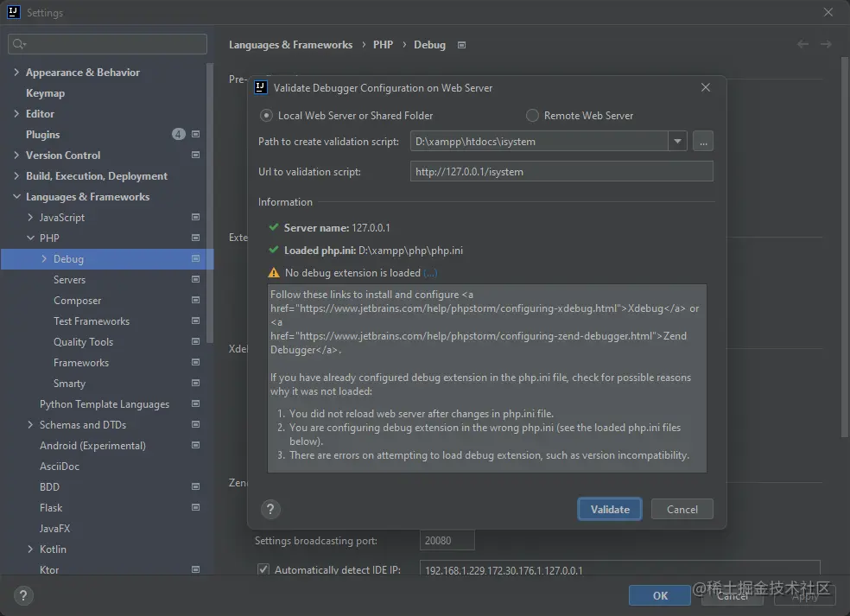
Task: Click the right content pane scrollbar
Action: click(845, 247)
